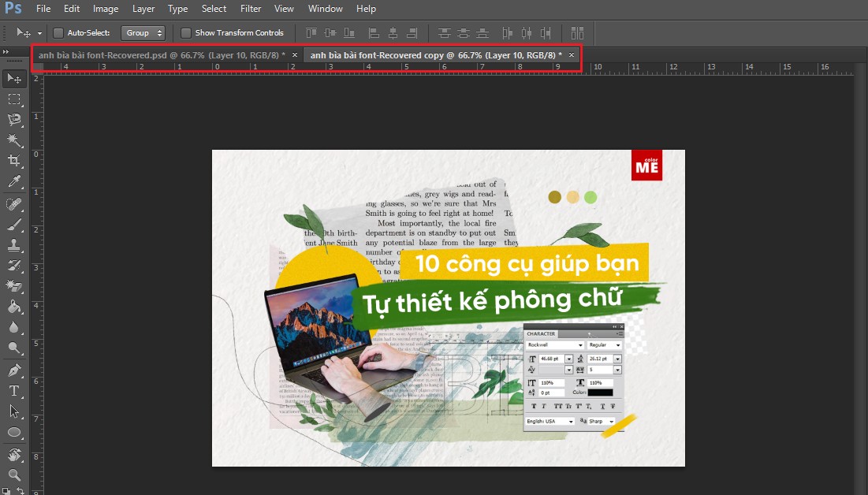Screen dimensions: 868x495
Task: Open the Auto-Select Group dropdown
Action: click(143, 33)
